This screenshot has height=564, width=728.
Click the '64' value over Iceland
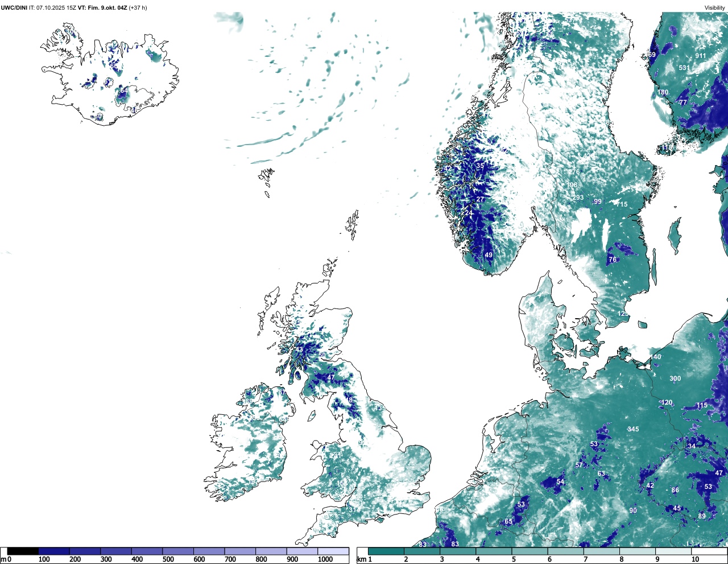coord(123,90)
